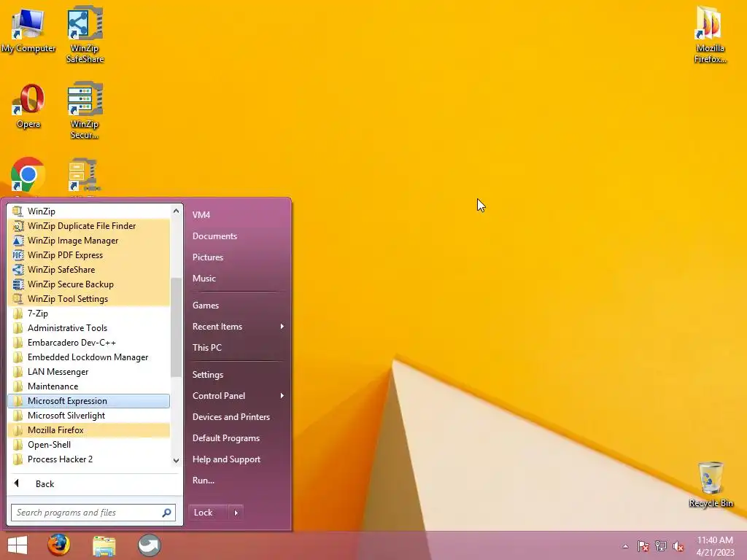The height and width of the screenshot is (560, 747).
Task: Open WinZip SafeShare desktop icon
Action: pos(85,34)
